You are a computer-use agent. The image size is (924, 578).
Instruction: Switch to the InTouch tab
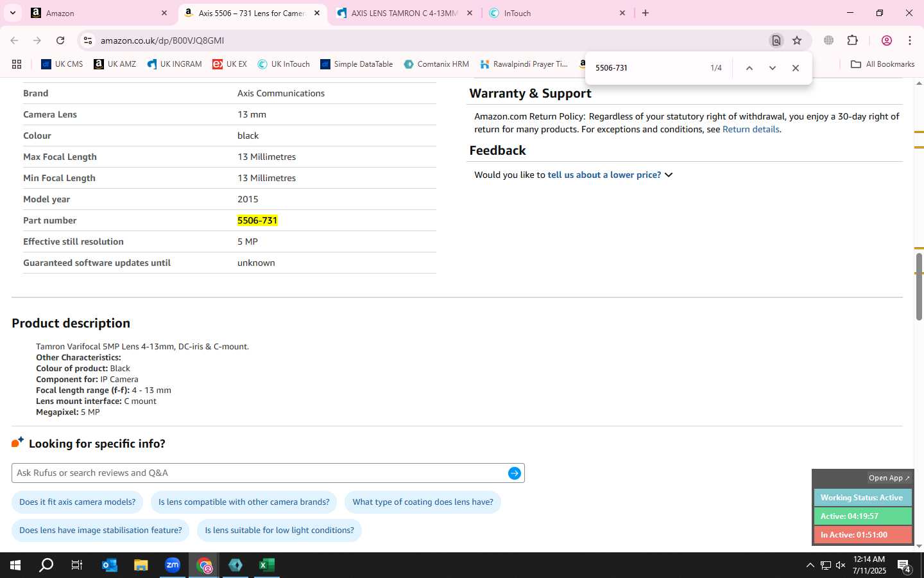(x=557, y=13)
